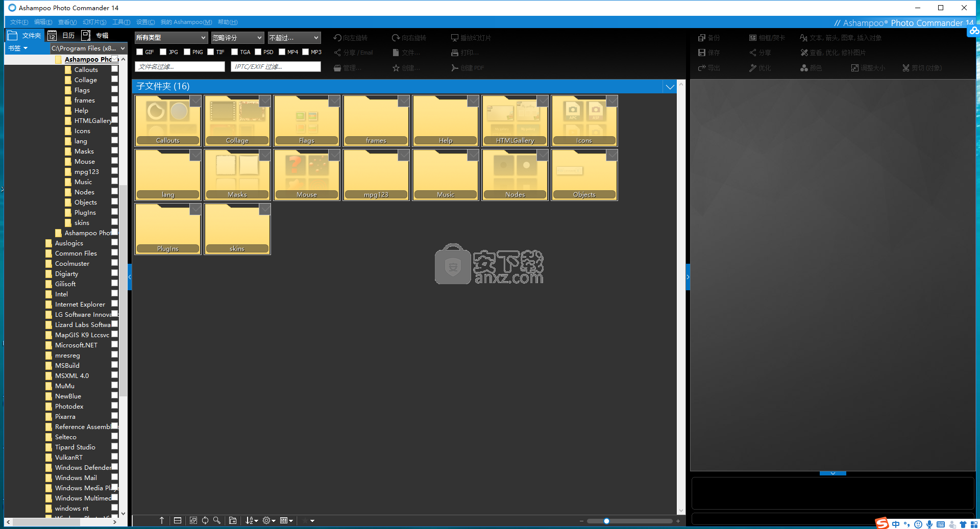The height and width of the screenshot is (529, 980).
Task: Click the 文件... toolbar button
Action: (x=406, y=53)
